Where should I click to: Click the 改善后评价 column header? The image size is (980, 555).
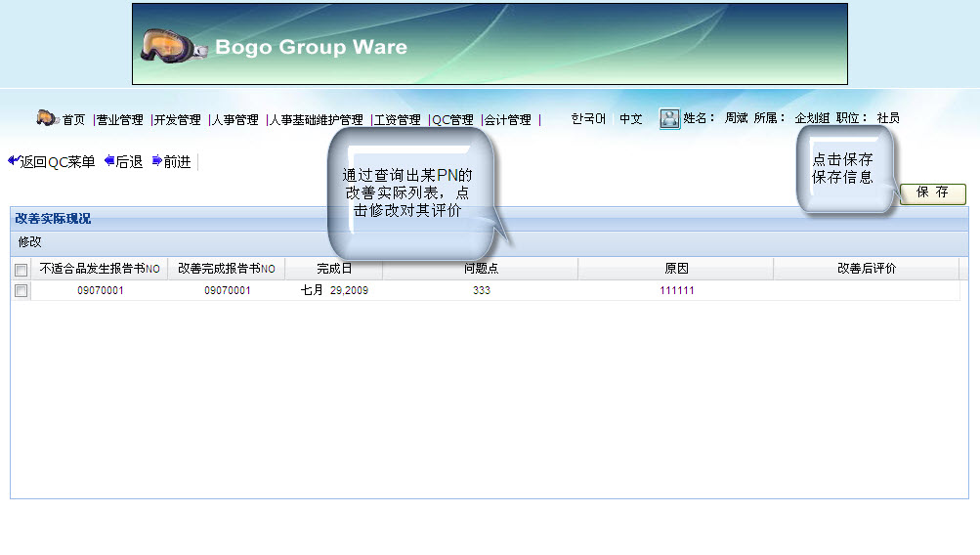[866, 269]
